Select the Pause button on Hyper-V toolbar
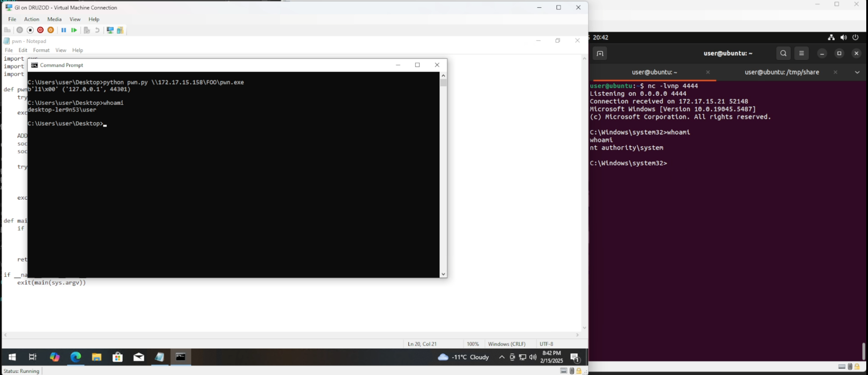The height and width of the screenshot is (375, 868). pos(64,30)
